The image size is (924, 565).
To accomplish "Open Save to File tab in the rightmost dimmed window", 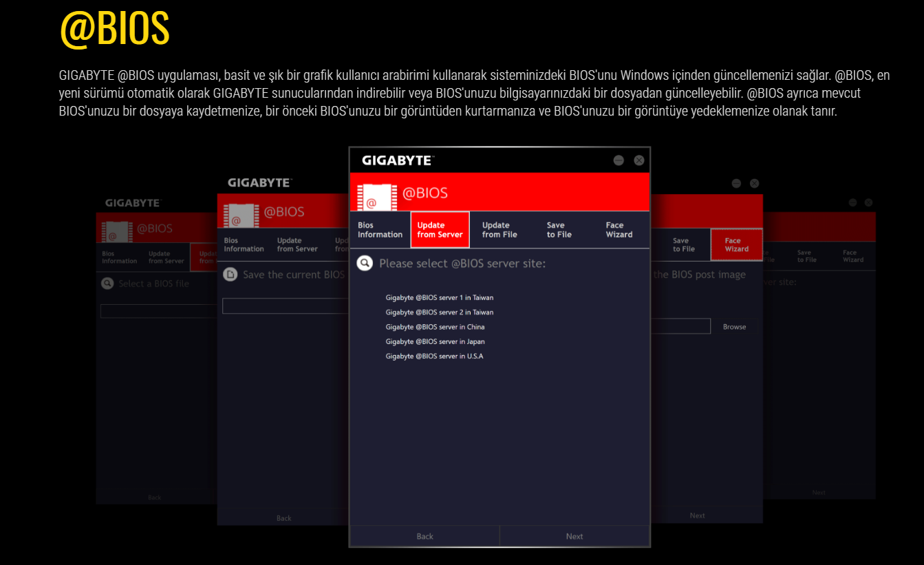I will [807, 256].
